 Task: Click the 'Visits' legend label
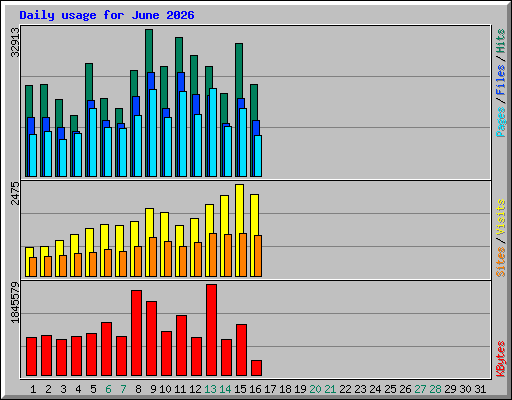(x=501, y=218)
